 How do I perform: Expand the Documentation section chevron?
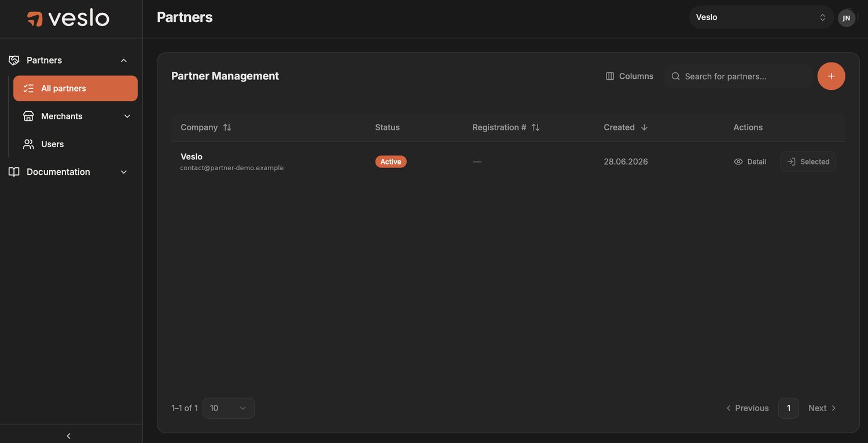123,172
